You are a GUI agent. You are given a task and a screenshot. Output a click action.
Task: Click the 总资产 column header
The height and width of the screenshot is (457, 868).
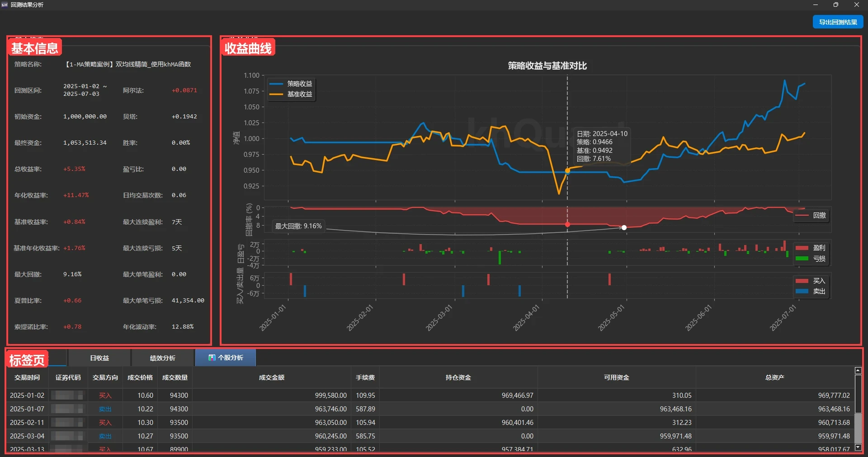[x=775, y=377]
